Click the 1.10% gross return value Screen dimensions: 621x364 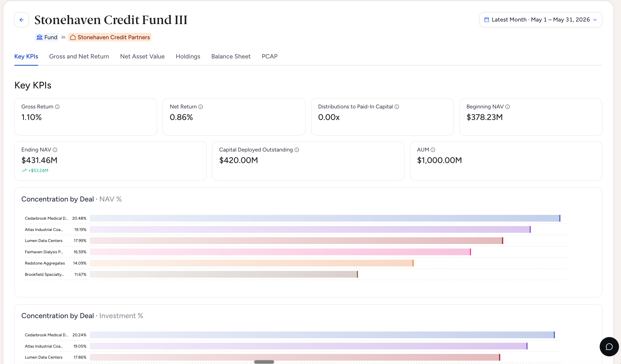click(31, 117)
